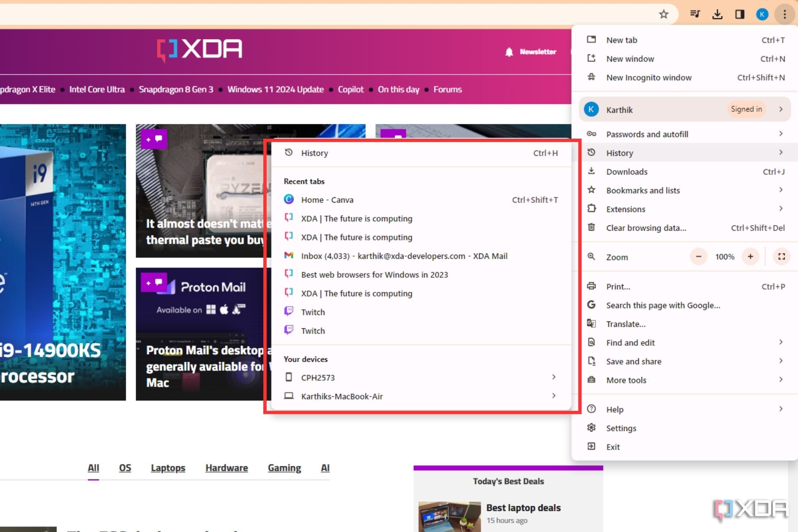
Task: Click the 100% zoom level slider
Action: tap(724, 256)
